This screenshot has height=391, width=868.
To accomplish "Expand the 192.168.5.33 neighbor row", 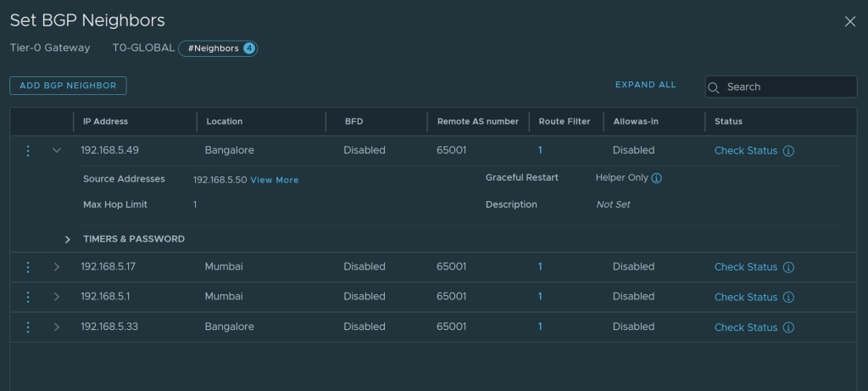I will pyautogui.click(x=57, y=327).
